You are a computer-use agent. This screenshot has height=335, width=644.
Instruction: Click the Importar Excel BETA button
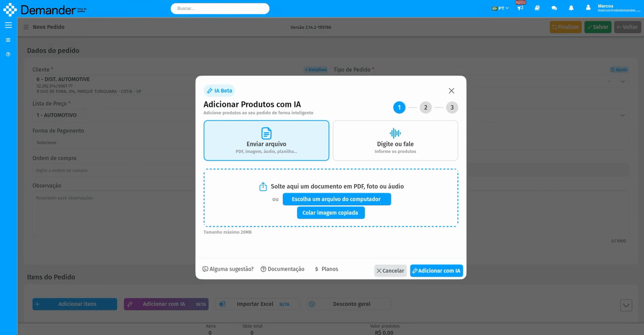[258, 304]
